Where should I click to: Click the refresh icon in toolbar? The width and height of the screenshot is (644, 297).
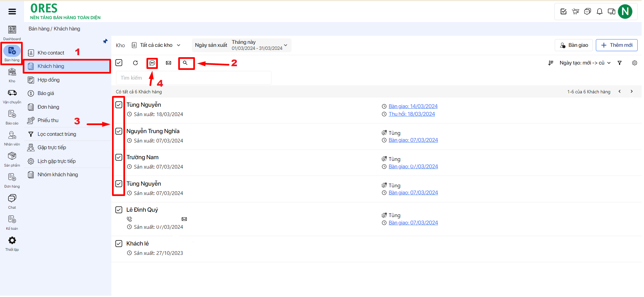coord(135,63)
